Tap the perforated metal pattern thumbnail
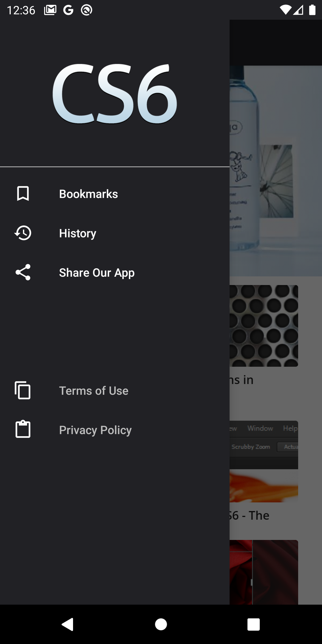 pos(264,326)
